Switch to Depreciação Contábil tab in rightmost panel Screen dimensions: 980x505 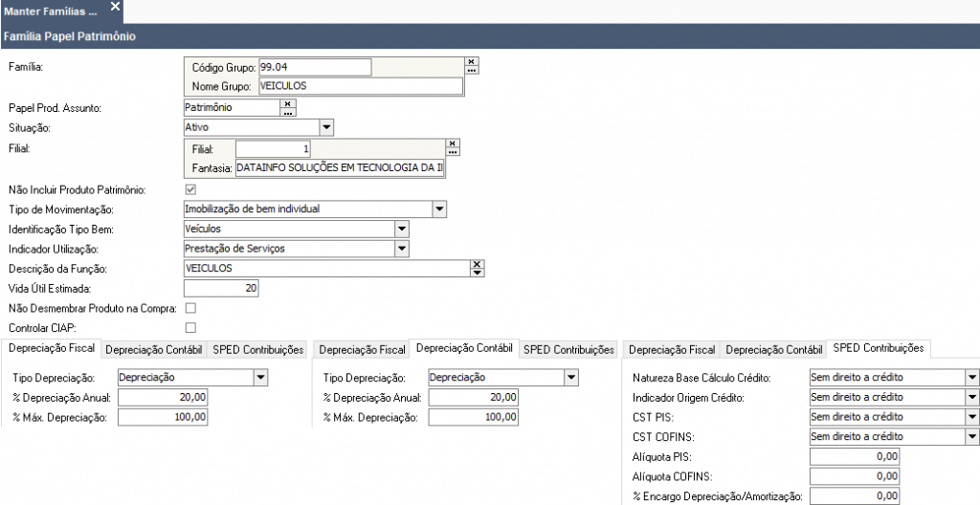point(773,350)
